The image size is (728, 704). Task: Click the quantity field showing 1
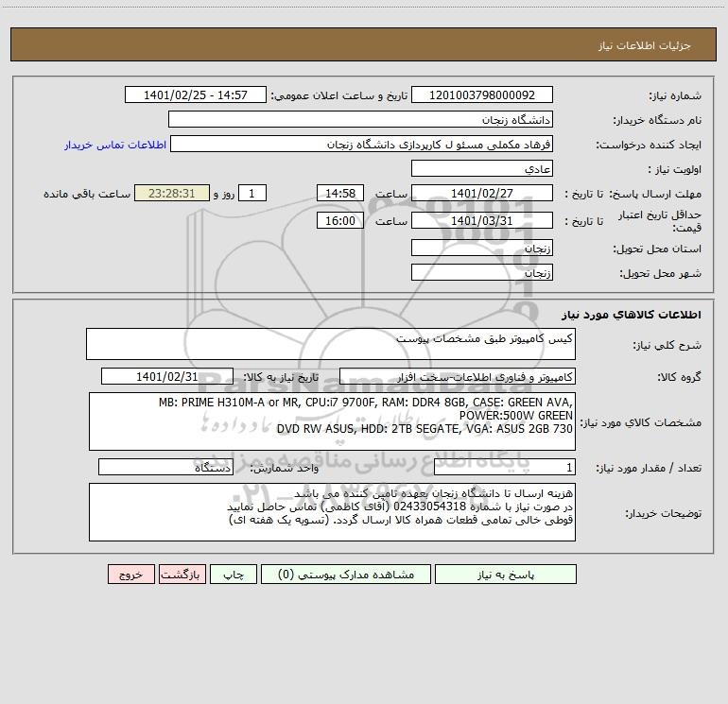[x=505, y=468]
